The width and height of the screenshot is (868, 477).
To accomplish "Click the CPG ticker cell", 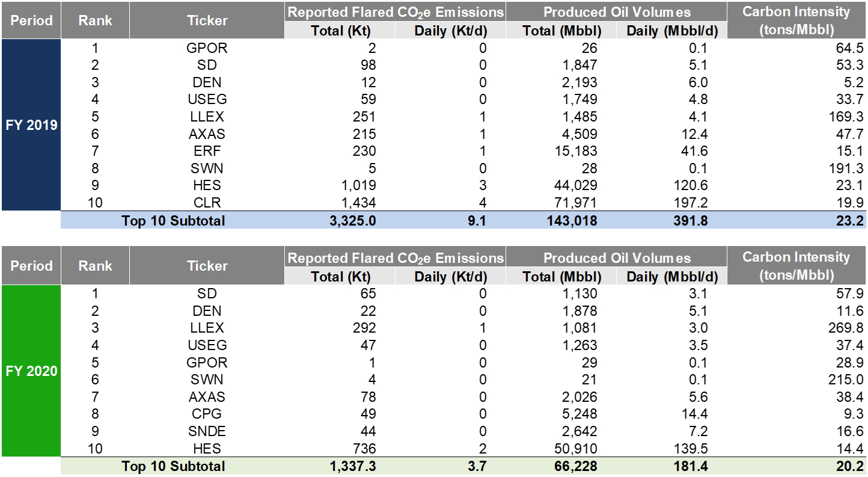I will [207, 414].
